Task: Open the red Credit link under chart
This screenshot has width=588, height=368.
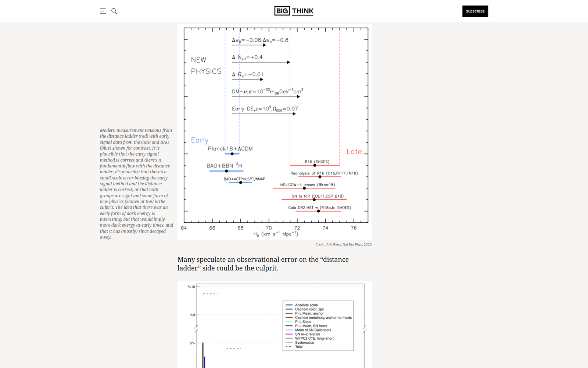Action: tap(320, 244)
